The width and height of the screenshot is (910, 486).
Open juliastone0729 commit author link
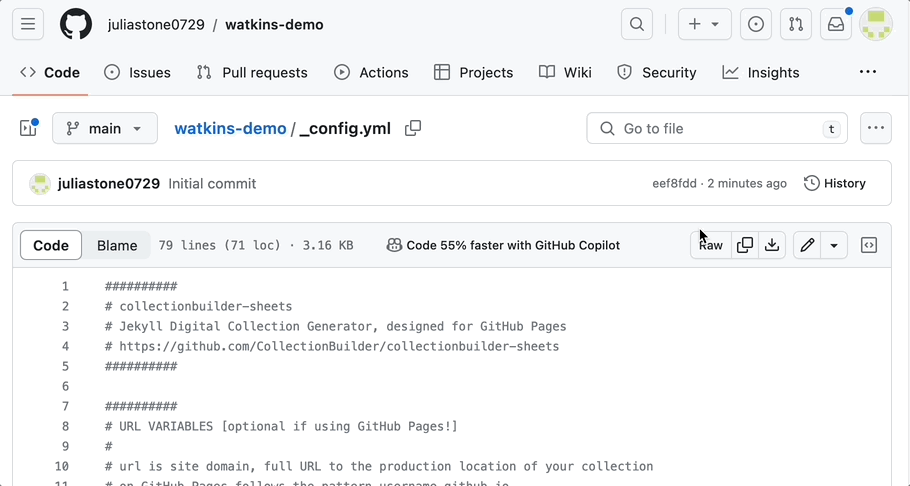[x=109, y=183]
